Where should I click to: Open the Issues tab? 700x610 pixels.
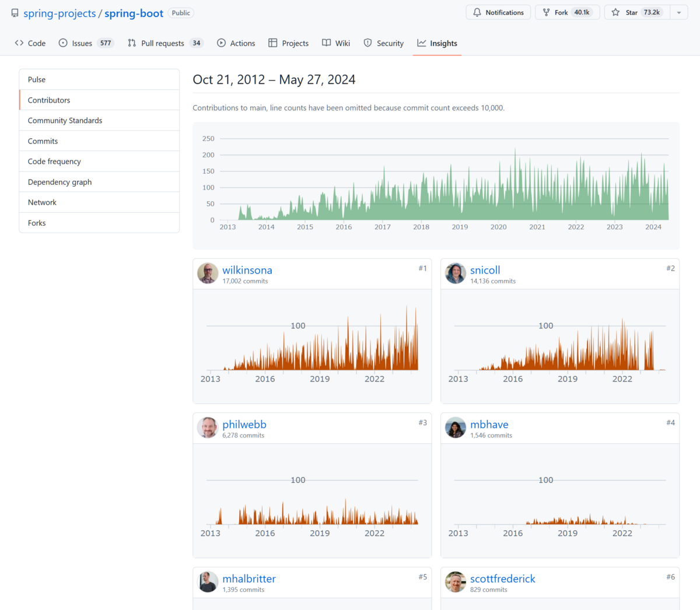click(86, 43)
